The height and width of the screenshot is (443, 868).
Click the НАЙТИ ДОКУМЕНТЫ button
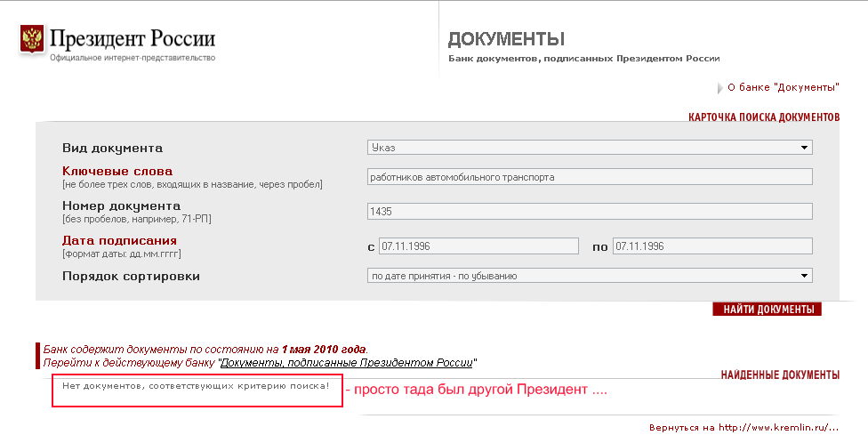[x=768, y=310]
